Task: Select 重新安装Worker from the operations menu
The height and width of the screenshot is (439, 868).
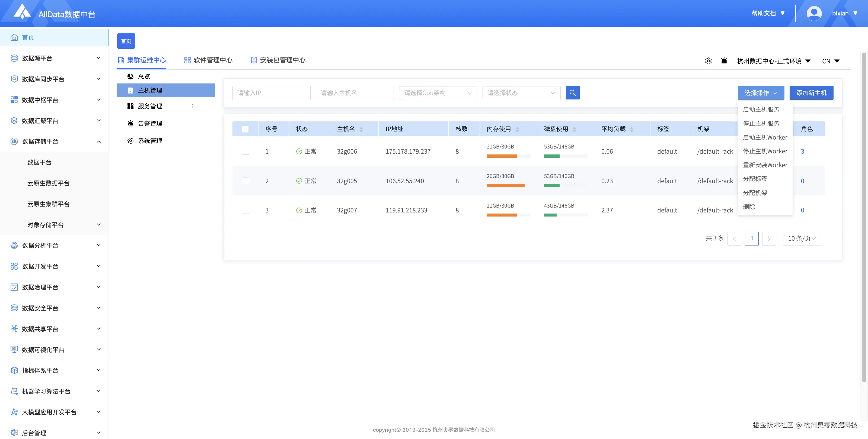Action: (765, 165)
